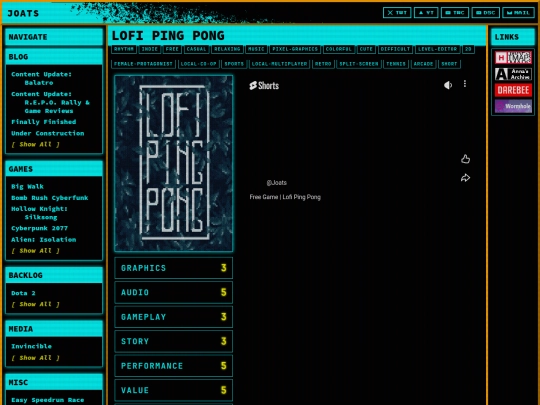Viewport: 540px width, 405px height.
Task: Open the Shorts video more options menu
Action: (465, 84)
